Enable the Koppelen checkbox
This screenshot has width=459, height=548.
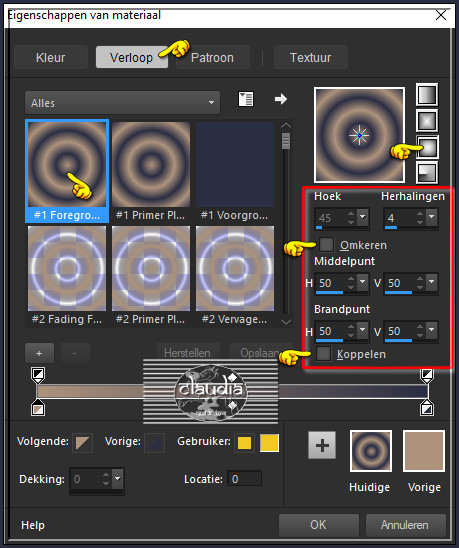pyautogui.click(x=323, y=354)
